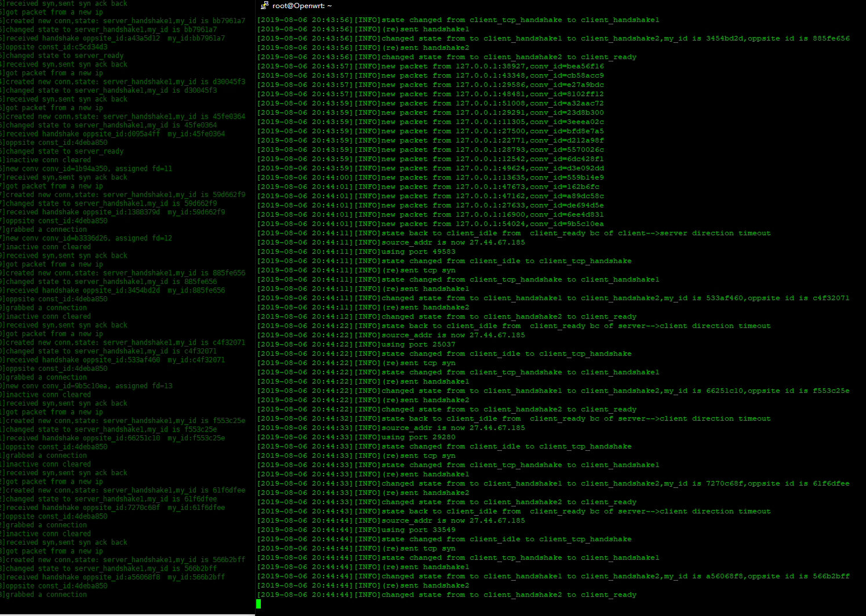The image size is (866, 616).
Task: Click the packet line with conv_id=cb58acc9
Action: point(430,75)
